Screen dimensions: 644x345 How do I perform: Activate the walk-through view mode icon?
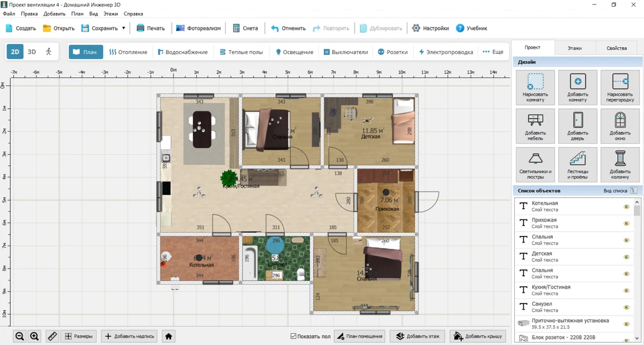(x=49, y=52)
